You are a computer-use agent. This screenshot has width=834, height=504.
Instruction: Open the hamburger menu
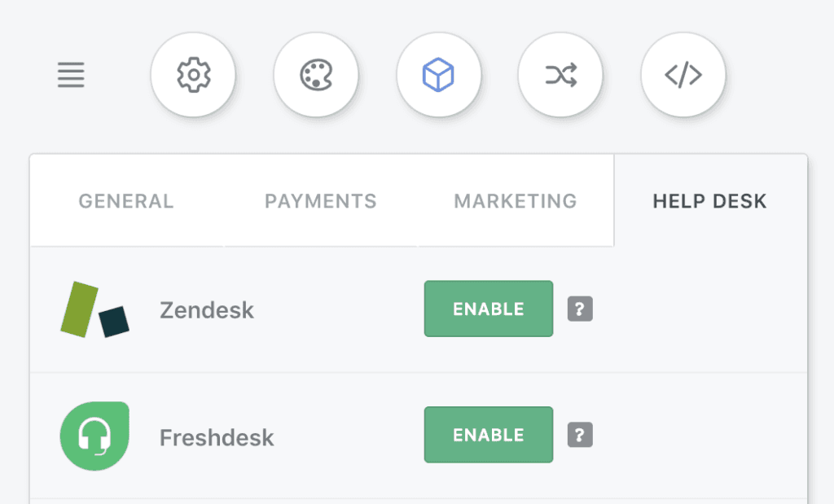[x=71, y=75]
